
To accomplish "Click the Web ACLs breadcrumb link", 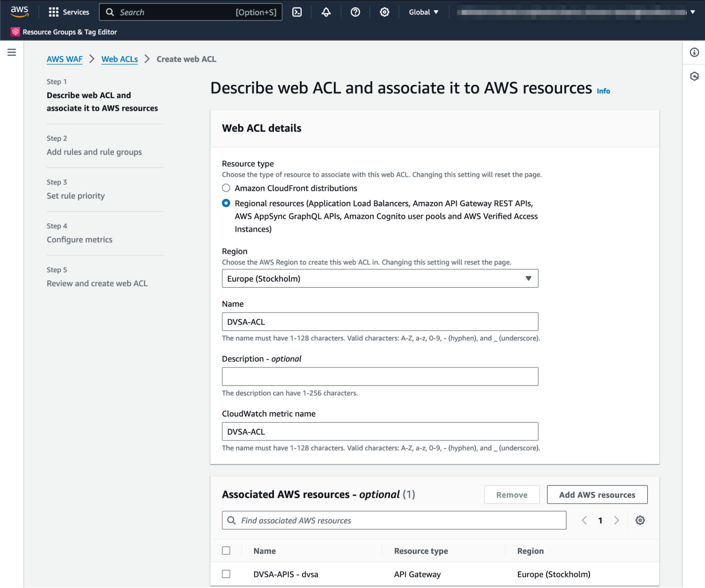I will tap(120, 59).
